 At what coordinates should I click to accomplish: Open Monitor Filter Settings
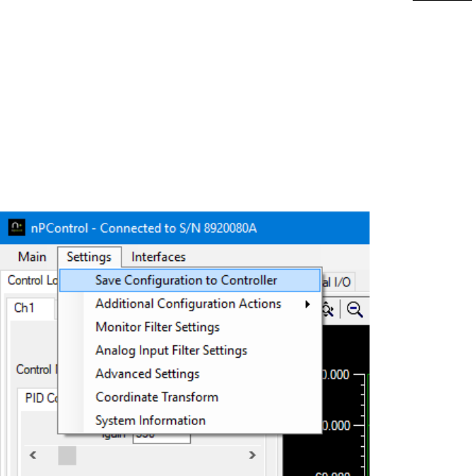click(x=190, y=327)
